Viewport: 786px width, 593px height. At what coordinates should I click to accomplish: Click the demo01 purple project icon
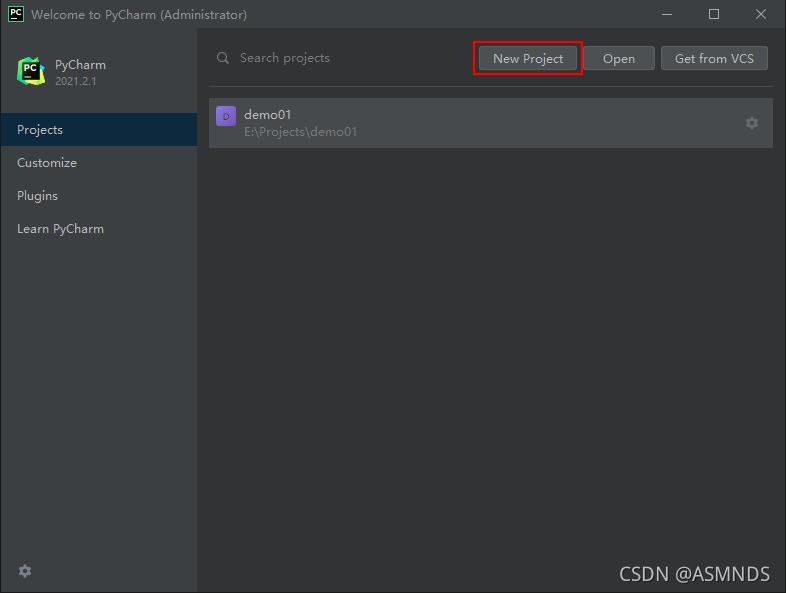[226, 116]
